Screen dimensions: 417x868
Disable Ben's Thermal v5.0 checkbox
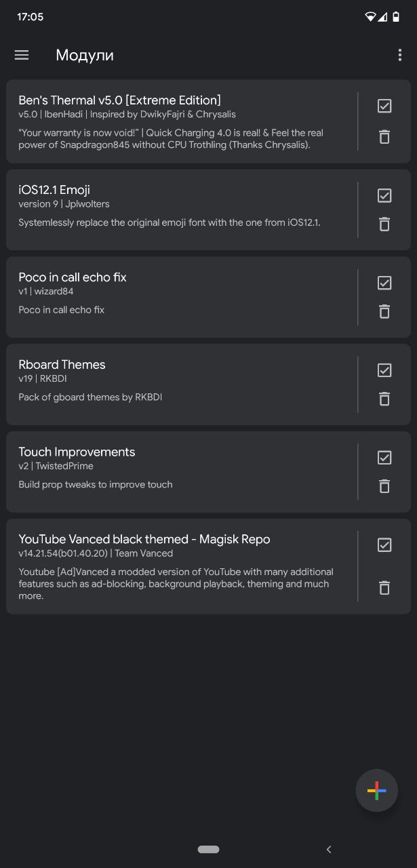(384, 106)
